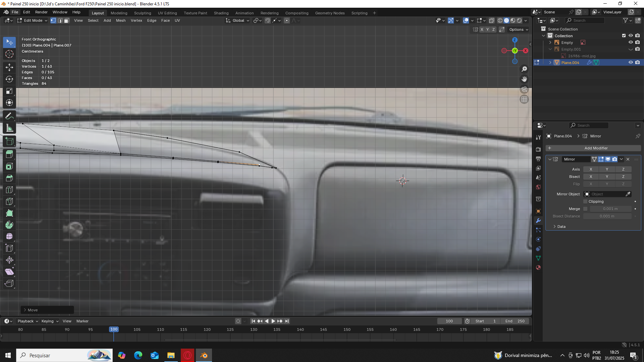Expand the Plane.004 outliner item

pyautogui.click(x=550, y=63)
